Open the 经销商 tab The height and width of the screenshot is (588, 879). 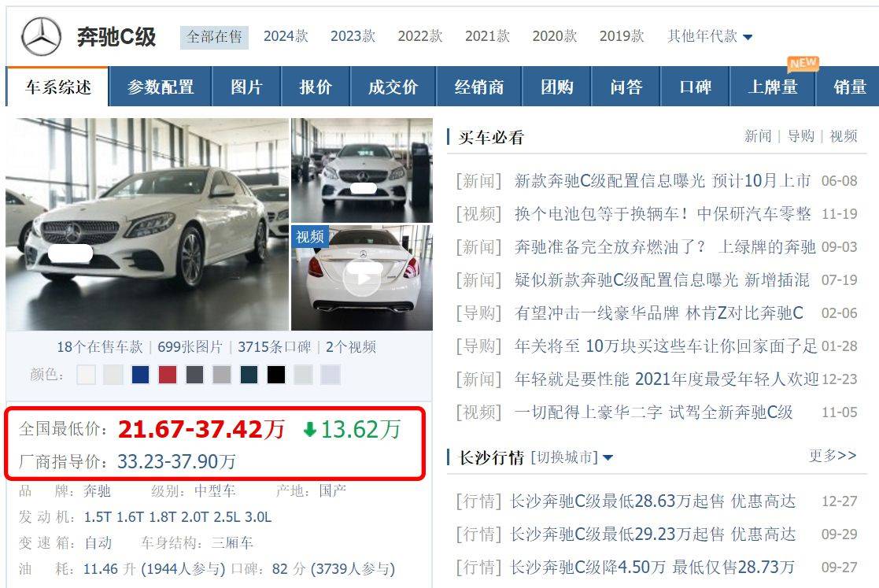[478, 87]
